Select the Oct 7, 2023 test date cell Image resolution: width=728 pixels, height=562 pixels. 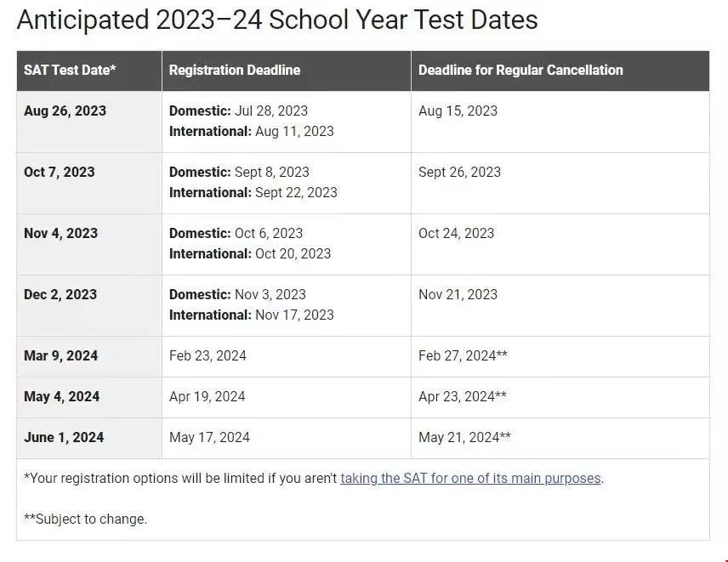[89, 183]
